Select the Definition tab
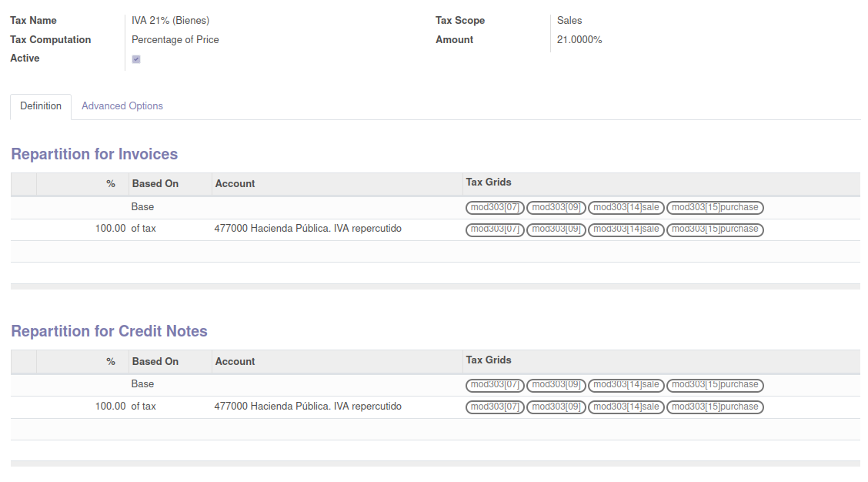This screenshot has width=868, height=482. tap(41, 106)
